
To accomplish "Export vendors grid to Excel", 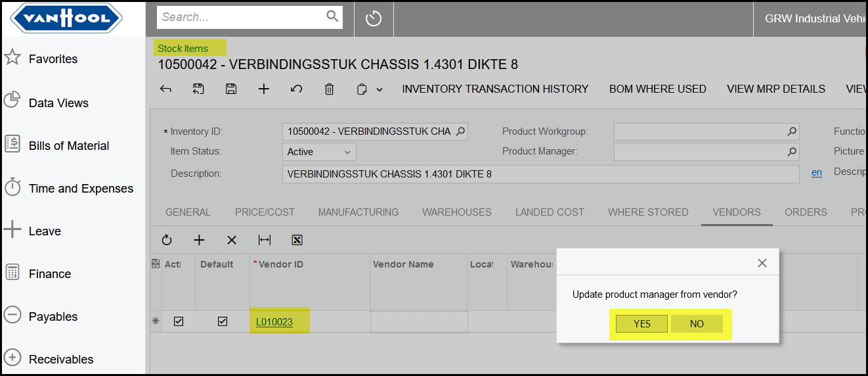I will (297, 240).
